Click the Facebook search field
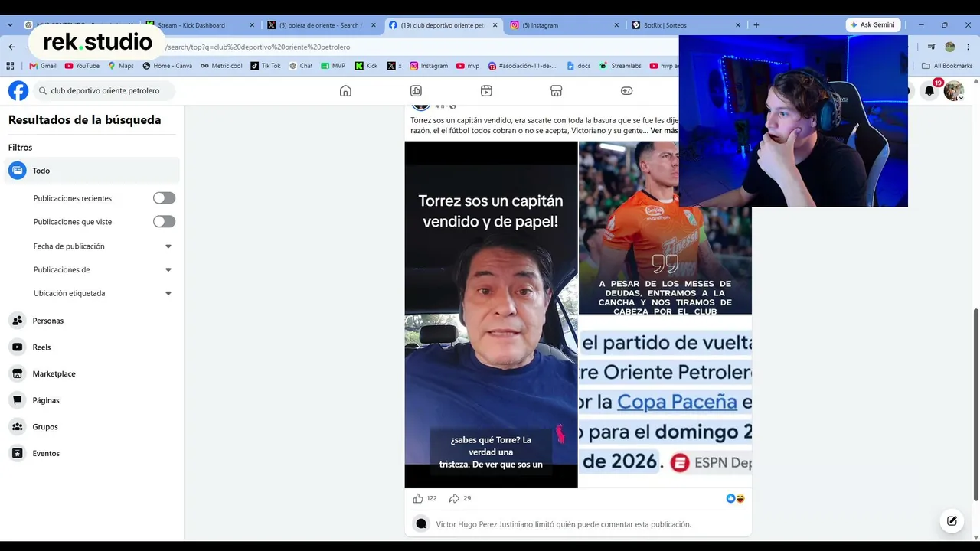Image resolution: width=980 pixels, height=551 pixels. (105, 90)
